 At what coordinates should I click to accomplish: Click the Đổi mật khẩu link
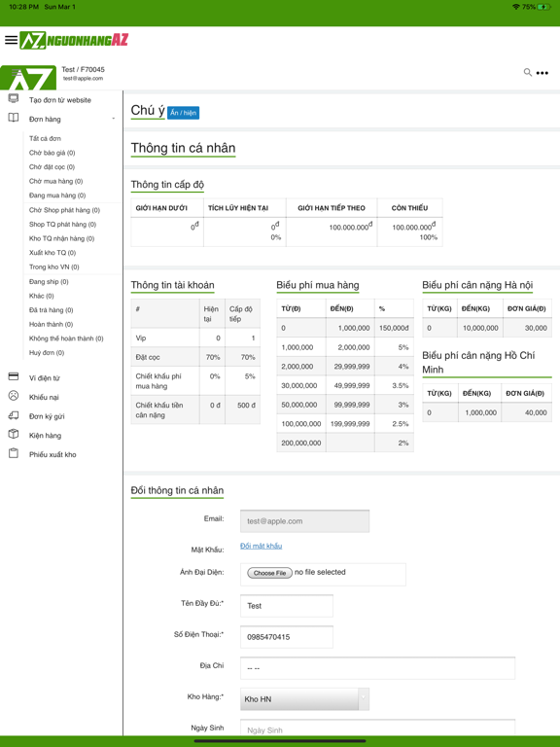tap(261, 546)
